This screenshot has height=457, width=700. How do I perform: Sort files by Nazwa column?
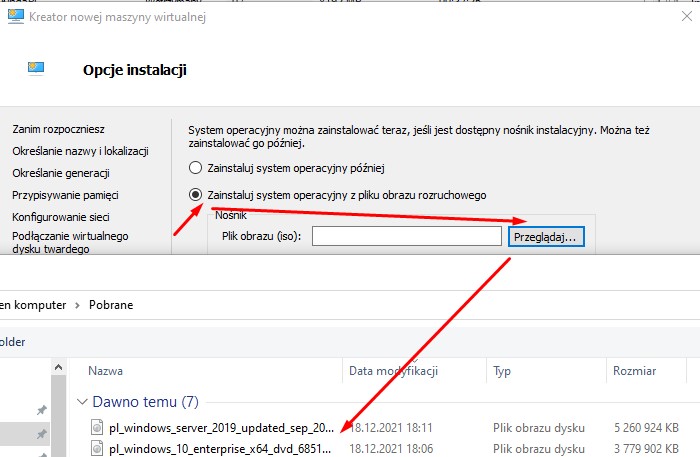pyautogui.click(x=105, y=371)
